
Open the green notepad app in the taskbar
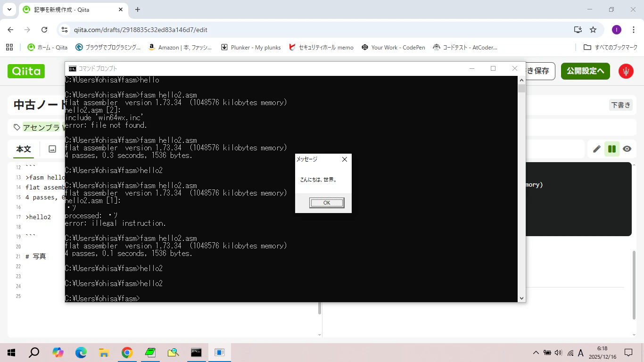pos(150,353)
